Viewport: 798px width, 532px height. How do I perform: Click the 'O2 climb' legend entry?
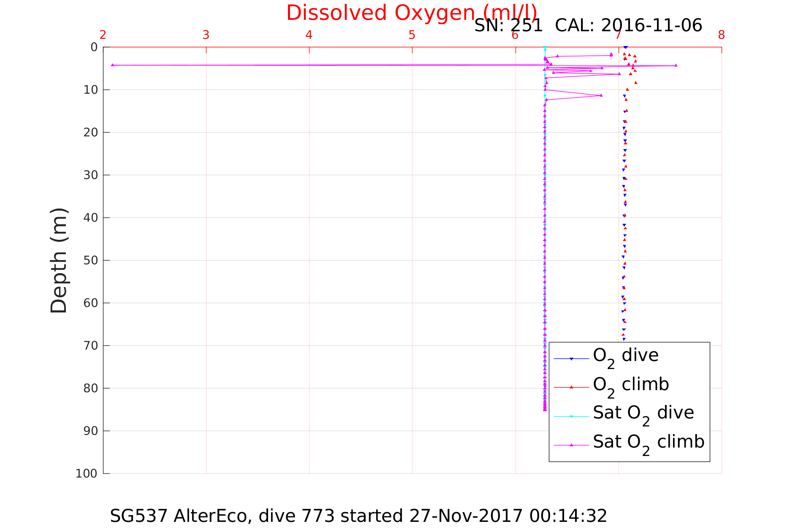[x=631, y=386]
